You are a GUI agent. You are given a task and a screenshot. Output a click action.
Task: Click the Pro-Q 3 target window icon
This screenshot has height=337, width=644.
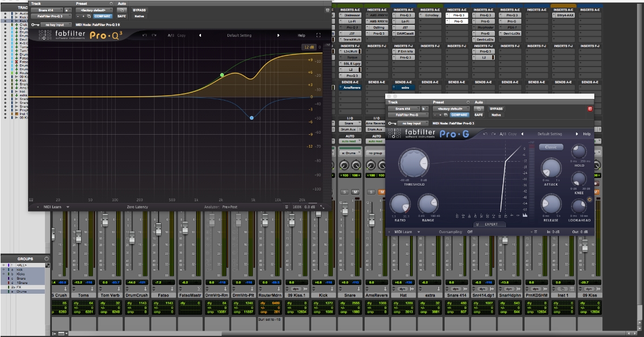click(x=327, y=10)
